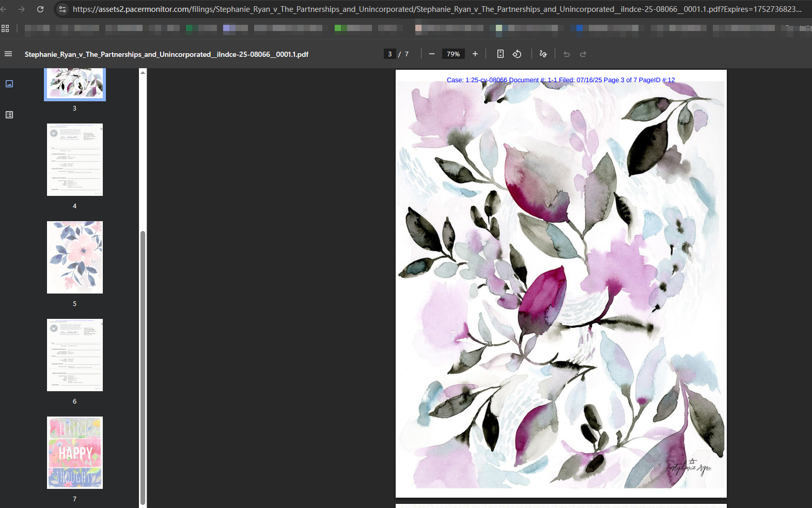The height and width of the screenshot is (508, 812).
Task: Click the zoom percentage field showing 79%
Action: coord(453,54)
